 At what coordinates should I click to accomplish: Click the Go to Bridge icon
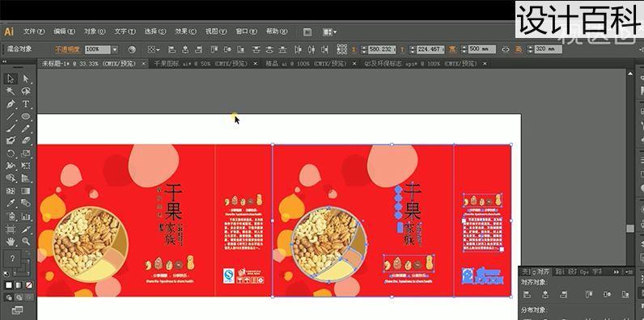pos(307,32)
